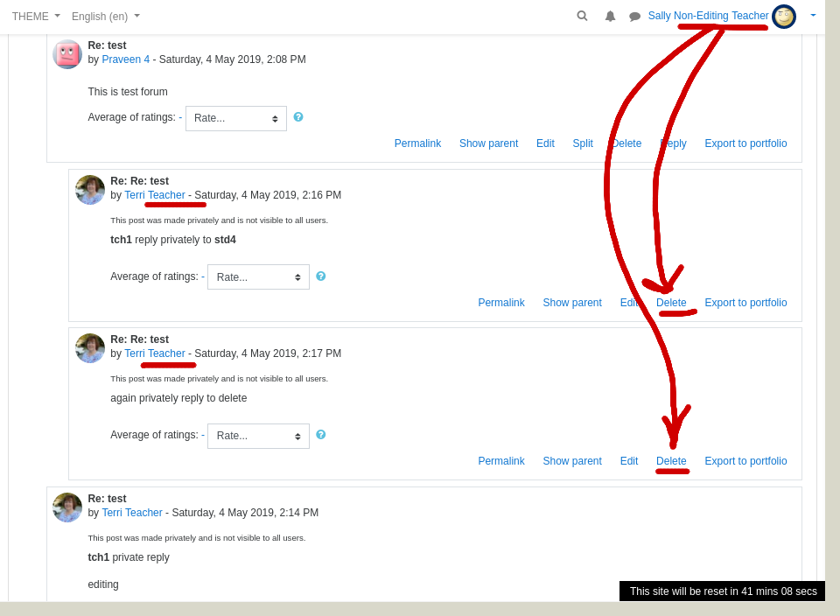Click Edit on 2:16 PM post
This screenshot has height=616, width=840.
pyautogui.click(x=629, y=303)
